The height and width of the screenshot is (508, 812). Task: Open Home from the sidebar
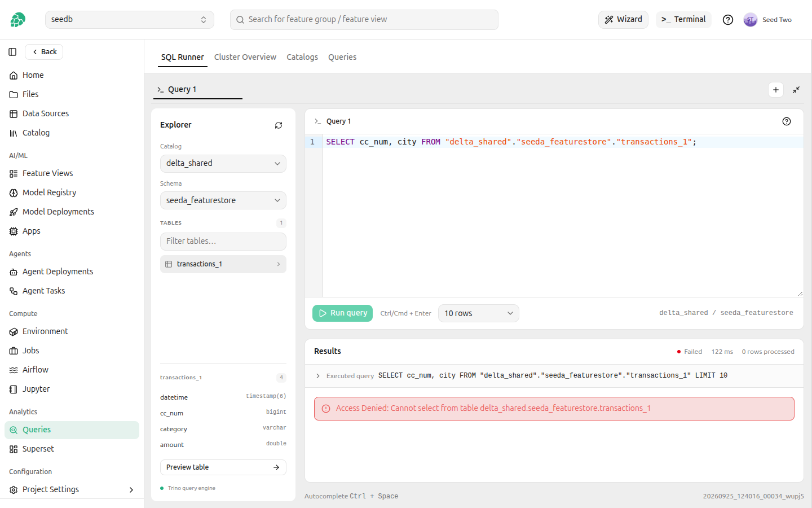pyautogui.click(x=72, y=75)
